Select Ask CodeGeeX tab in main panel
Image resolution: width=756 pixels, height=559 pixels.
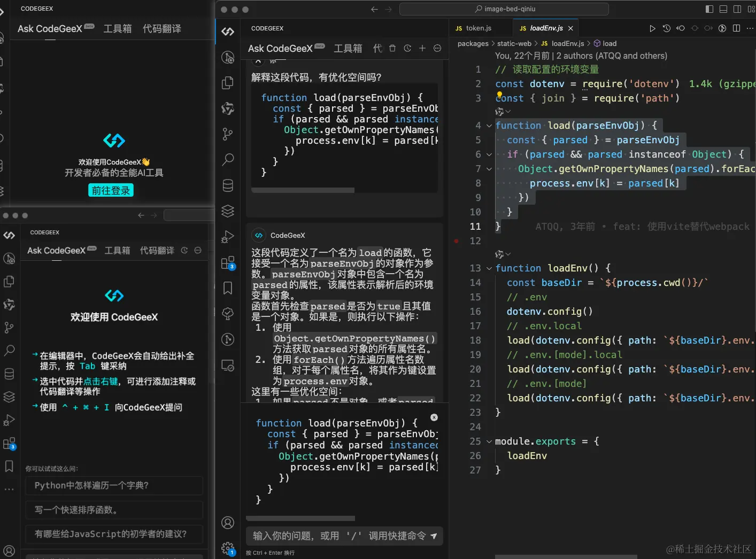click(287, 48)
